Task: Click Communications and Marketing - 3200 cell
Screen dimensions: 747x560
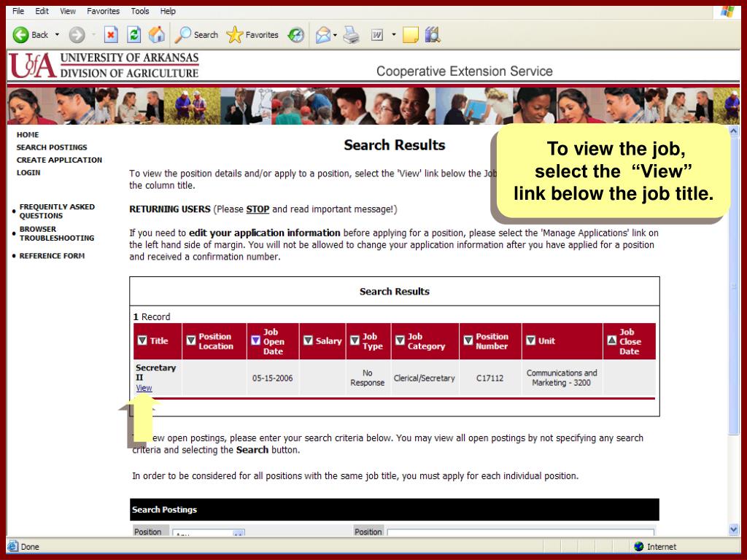Action: (x=562, y=378)
